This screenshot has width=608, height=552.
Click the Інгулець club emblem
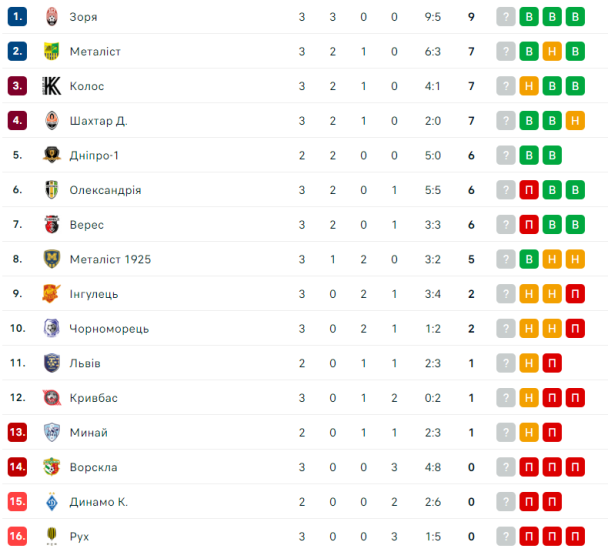pos(52,294)
